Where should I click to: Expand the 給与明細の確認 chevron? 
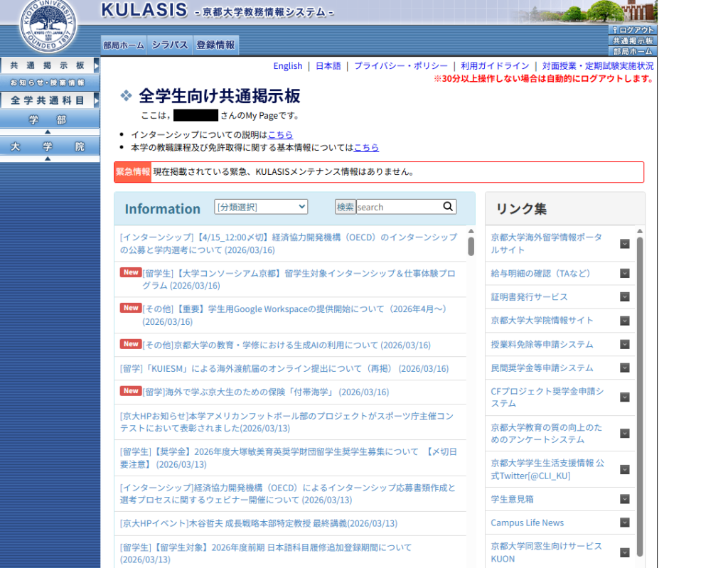pyautogui.click(x=624, y=273)
